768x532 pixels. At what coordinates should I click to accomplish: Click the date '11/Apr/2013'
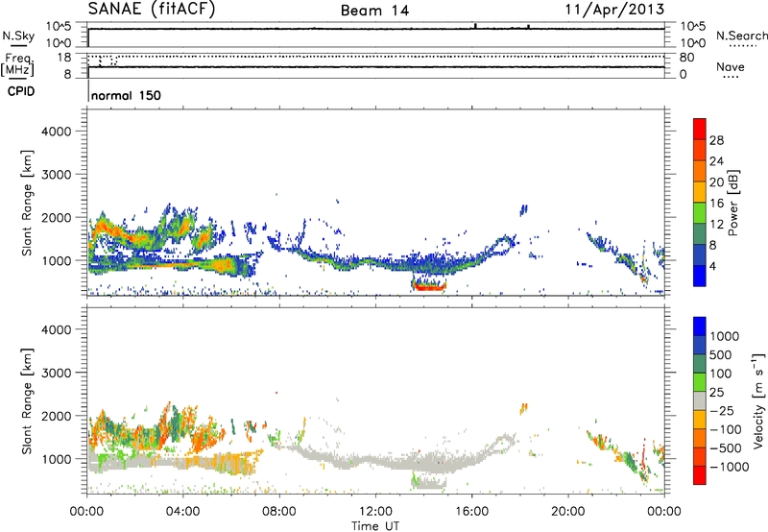[x=614, y=10]
